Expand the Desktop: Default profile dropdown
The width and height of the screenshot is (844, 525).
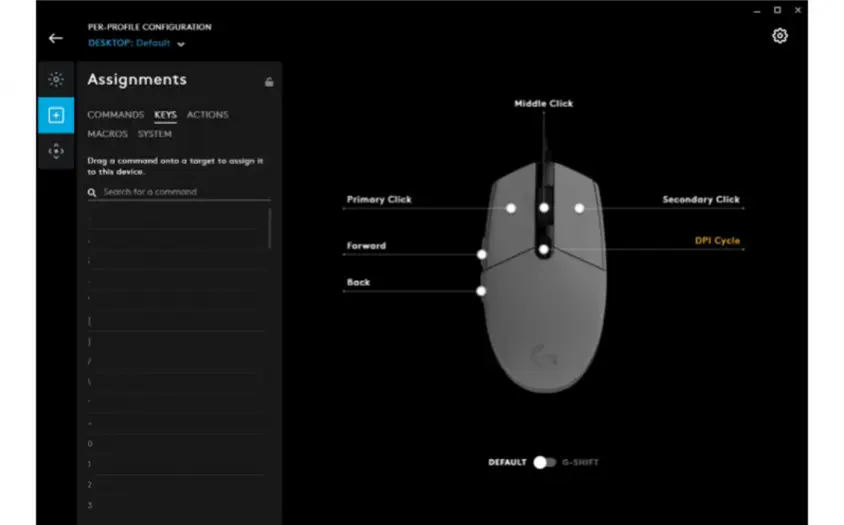point(181,44)
